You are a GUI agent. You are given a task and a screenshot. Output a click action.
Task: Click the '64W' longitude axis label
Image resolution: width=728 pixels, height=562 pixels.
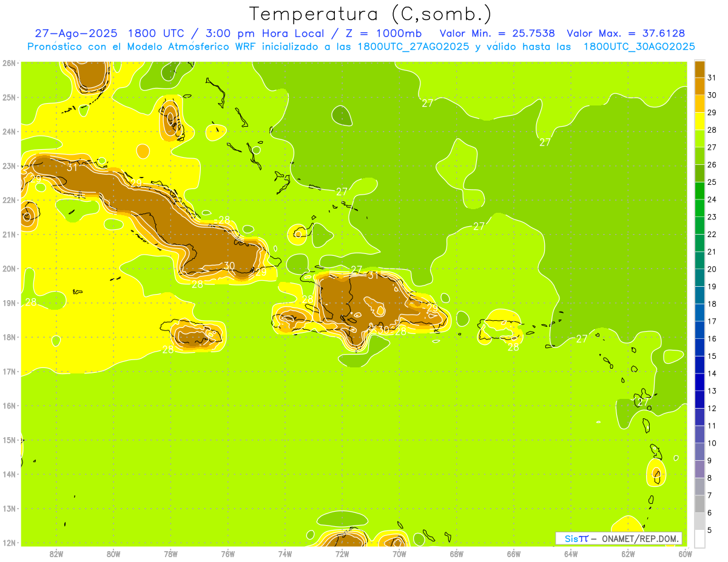(x=571, y=554)
